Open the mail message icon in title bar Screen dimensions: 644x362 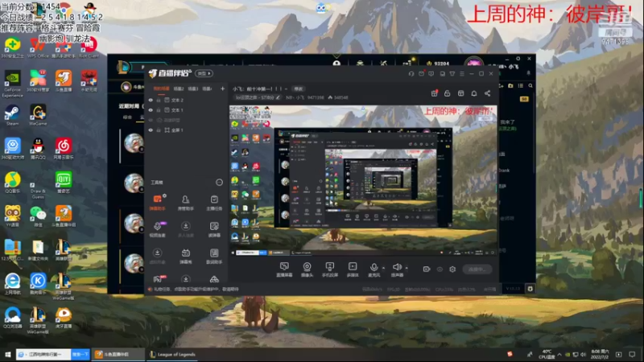coord(421,73)
